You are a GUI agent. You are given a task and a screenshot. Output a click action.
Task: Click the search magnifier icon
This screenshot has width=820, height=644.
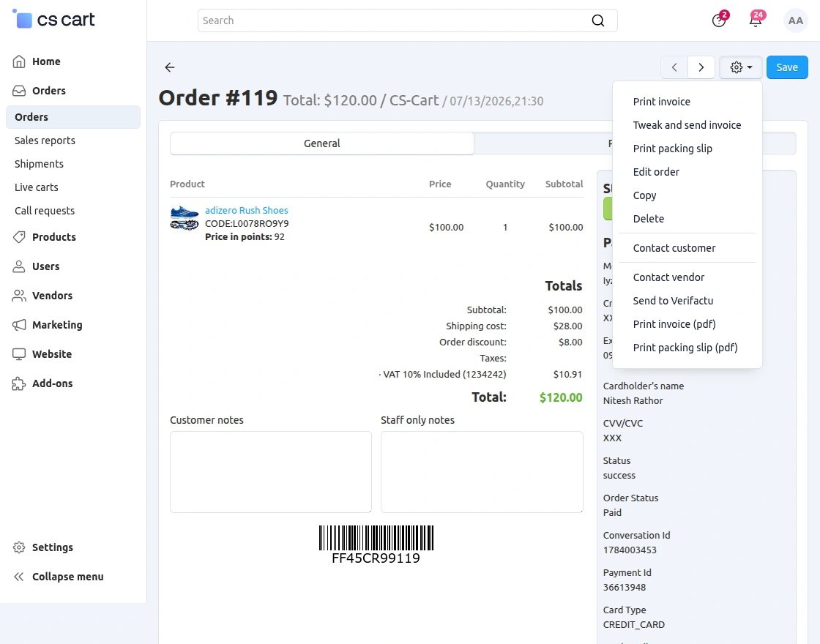tap(597, 20)
